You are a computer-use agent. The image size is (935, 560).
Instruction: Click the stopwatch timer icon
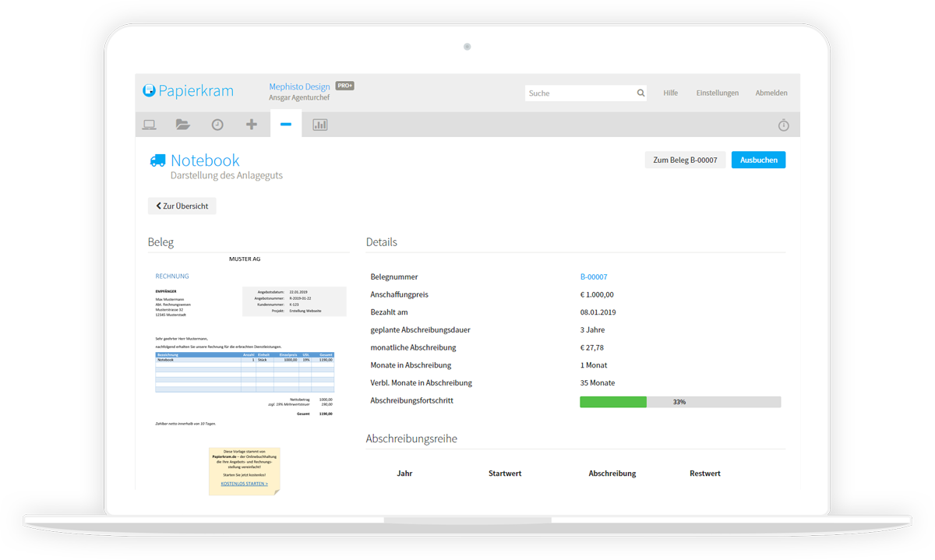[784, 125]
